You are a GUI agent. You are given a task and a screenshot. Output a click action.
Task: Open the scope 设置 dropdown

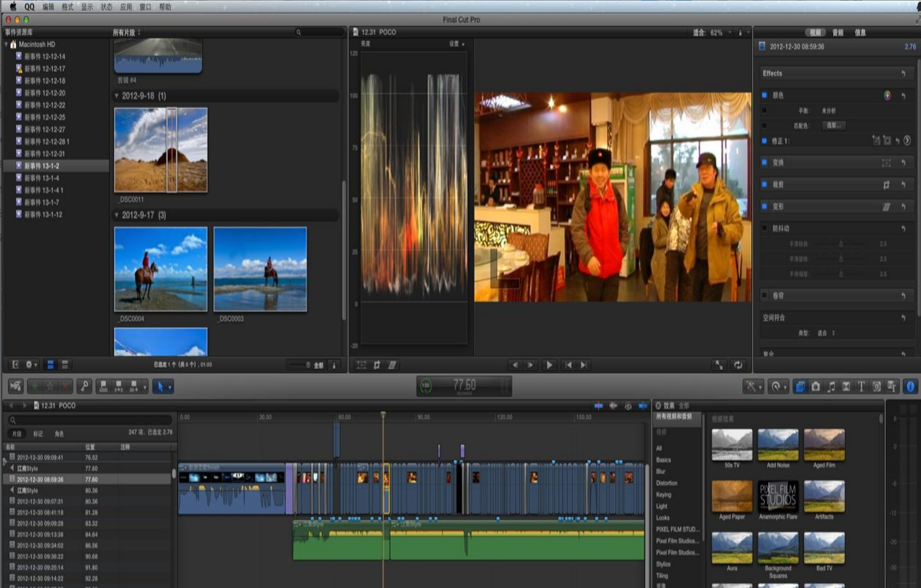pos(457,44)
